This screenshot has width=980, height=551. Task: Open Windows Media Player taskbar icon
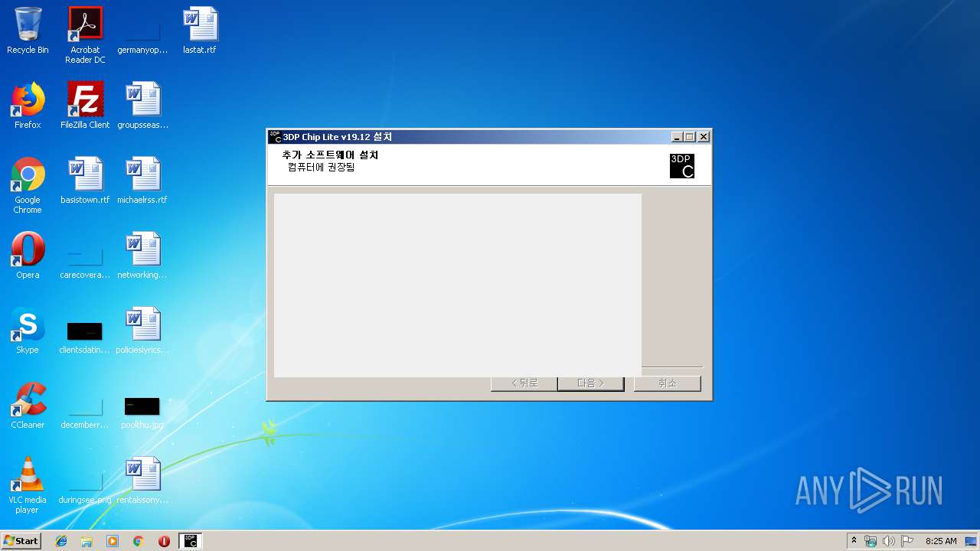pos(113,541)
